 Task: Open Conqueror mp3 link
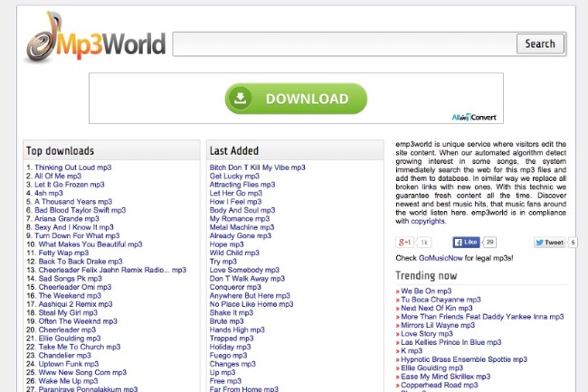pos(235,287)
